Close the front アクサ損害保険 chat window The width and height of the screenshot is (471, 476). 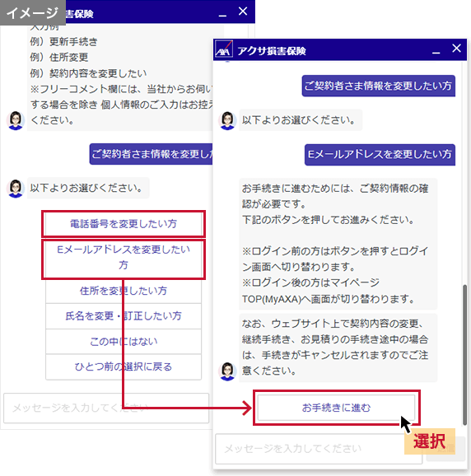(x=456, y=49)
